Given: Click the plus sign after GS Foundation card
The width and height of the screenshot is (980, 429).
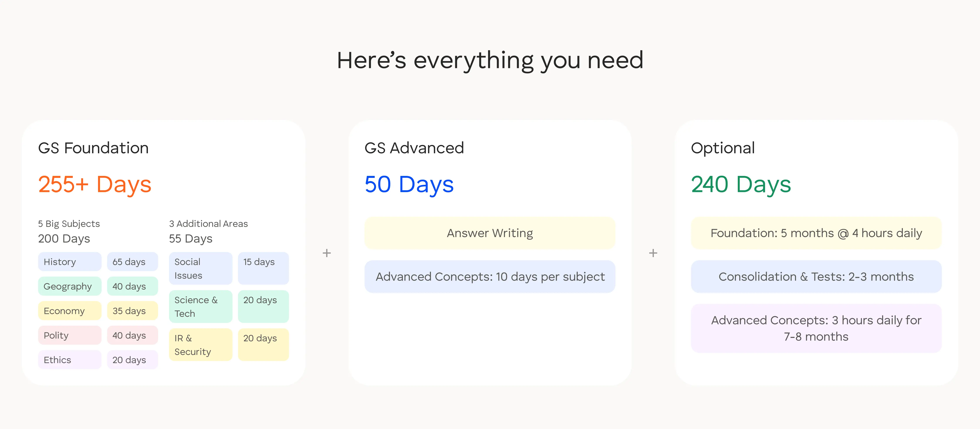Looking at the screenshot, I should pyautogui.click(x=326, y=253).
